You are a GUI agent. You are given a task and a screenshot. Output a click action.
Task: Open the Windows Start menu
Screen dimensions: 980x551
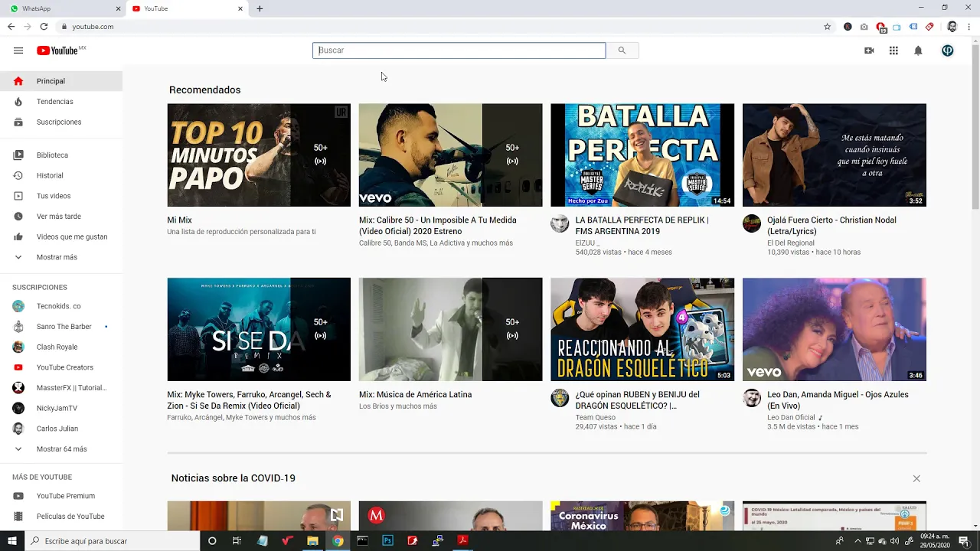point(12,541)
